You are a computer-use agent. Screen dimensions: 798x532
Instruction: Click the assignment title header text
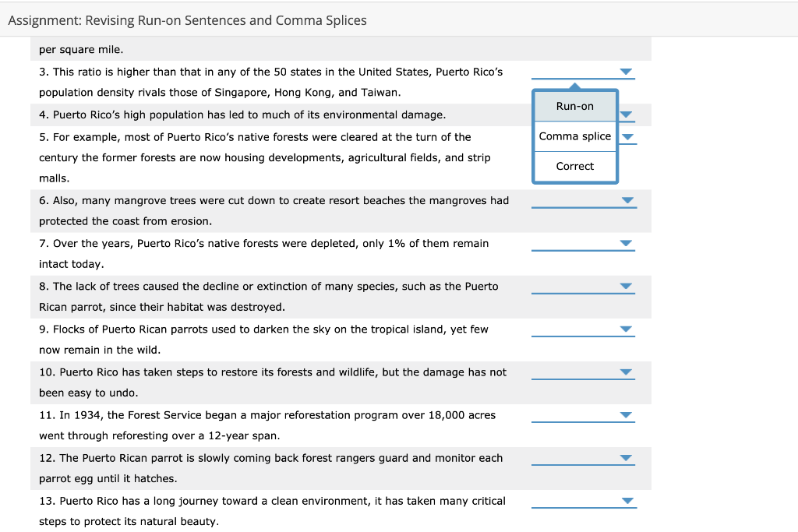pyautogui.click(x=186, y=20)
